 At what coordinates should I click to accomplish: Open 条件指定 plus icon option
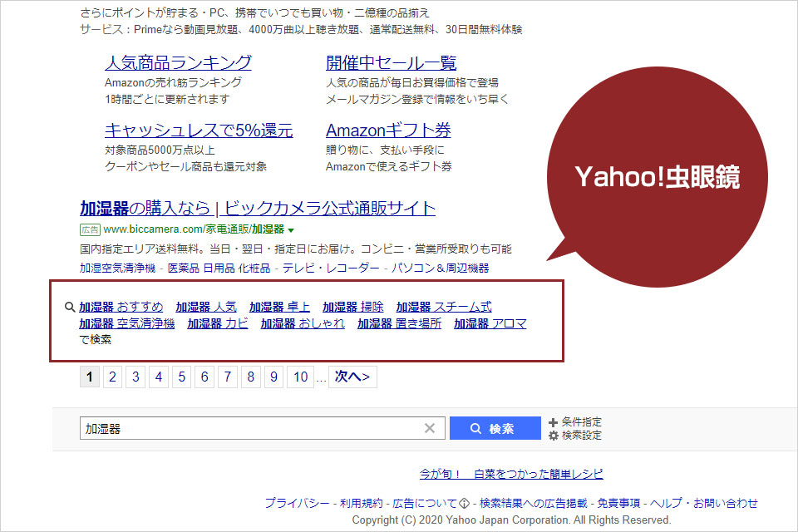(x=574, y=421)
